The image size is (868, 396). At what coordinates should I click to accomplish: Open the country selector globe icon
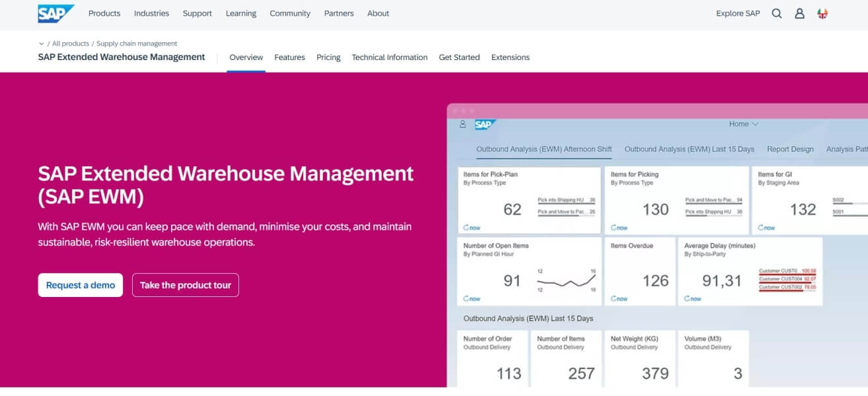tap(822, 13)
